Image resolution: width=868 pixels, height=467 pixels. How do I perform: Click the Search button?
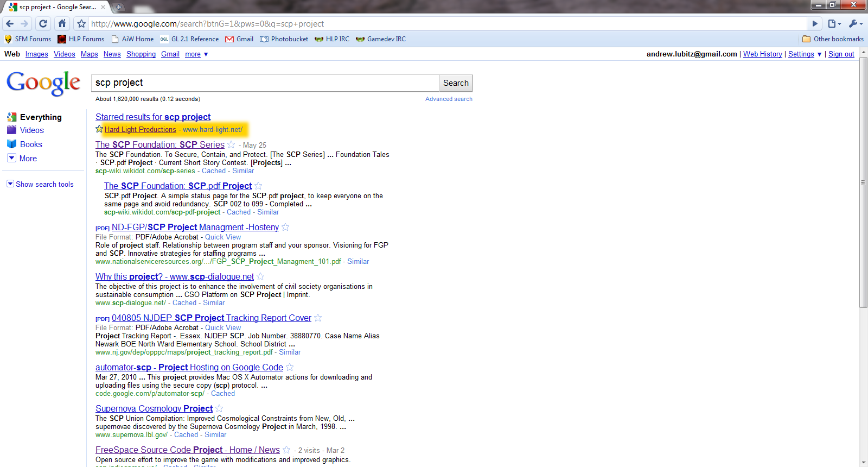click(x=456, y=83)
